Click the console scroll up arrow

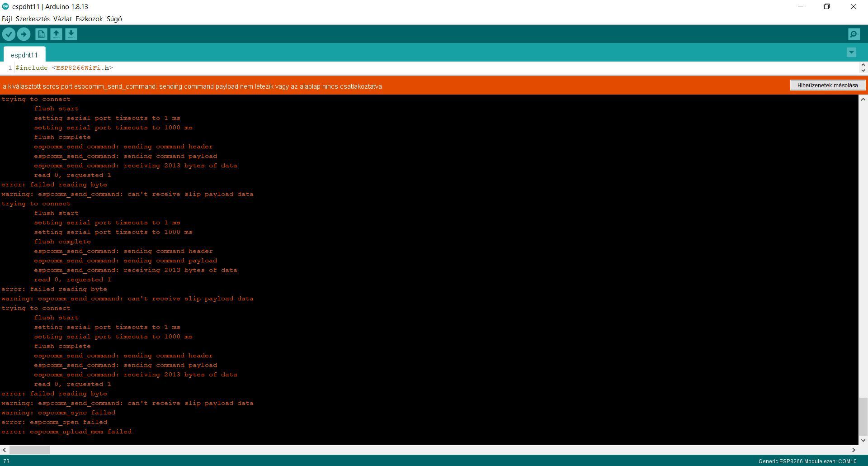coord(863,99)
